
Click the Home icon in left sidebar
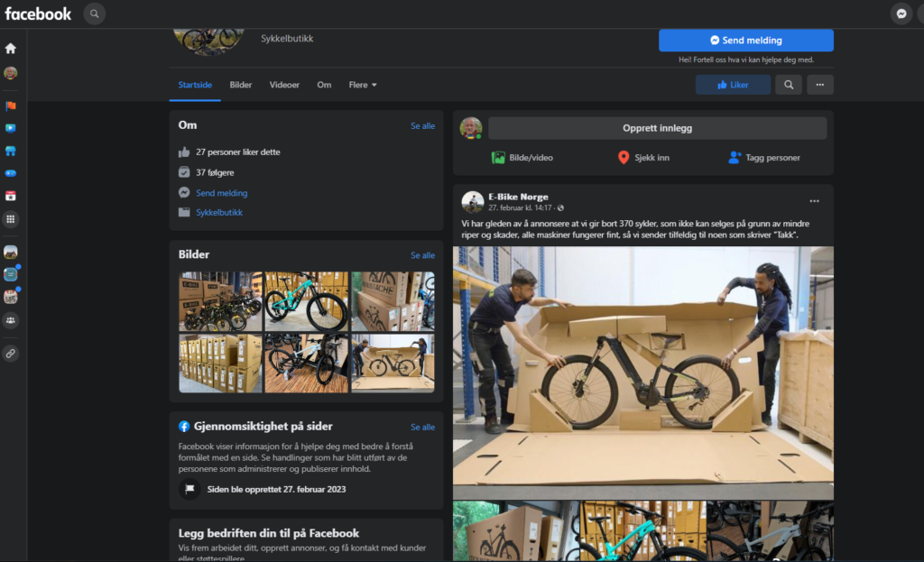coord(11,48)
